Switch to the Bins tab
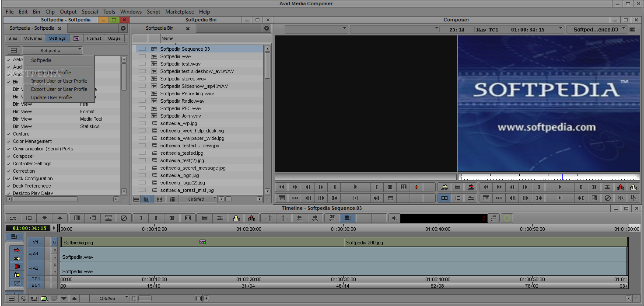The width and height of the screenshot is (644, 306). pos(13,38)
